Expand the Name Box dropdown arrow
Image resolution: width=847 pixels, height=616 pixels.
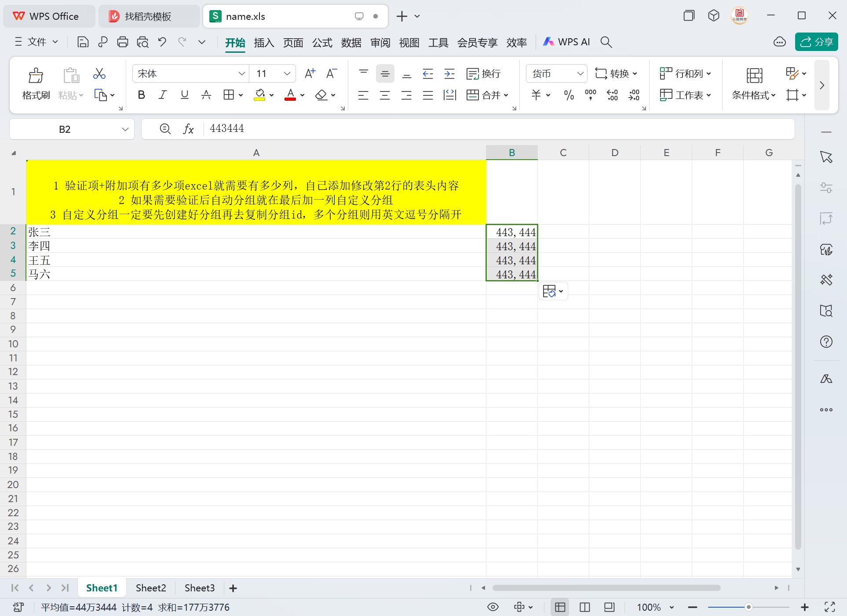(125, 129)
